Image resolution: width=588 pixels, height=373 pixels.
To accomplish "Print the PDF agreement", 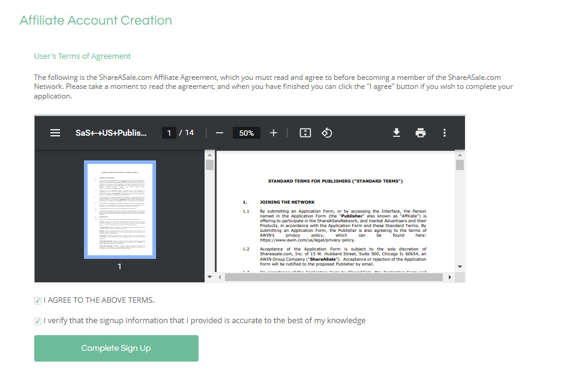I will point(421,133).
